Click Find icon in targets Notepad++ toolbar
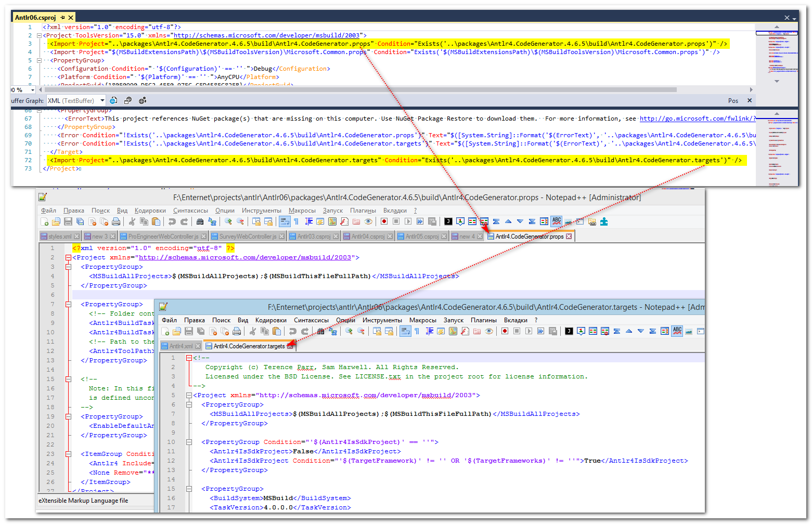812x524 pixels. (321, 331)
